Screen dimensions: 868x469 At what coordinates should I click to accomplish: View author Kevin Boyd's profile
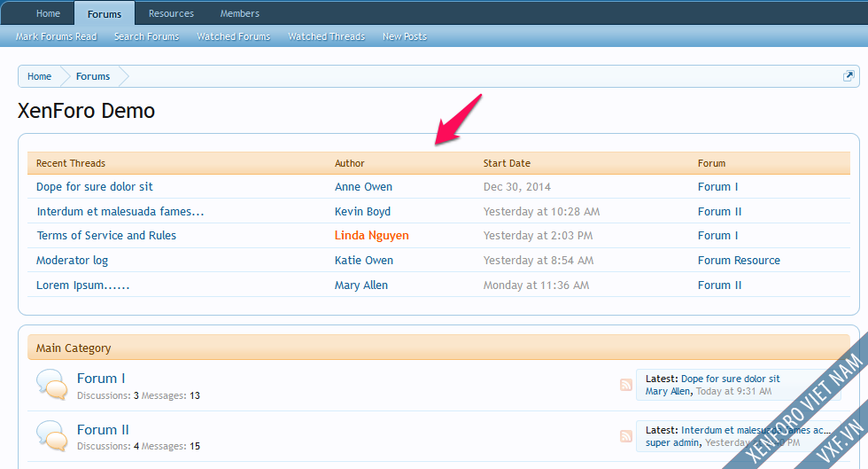coord(362,211)
